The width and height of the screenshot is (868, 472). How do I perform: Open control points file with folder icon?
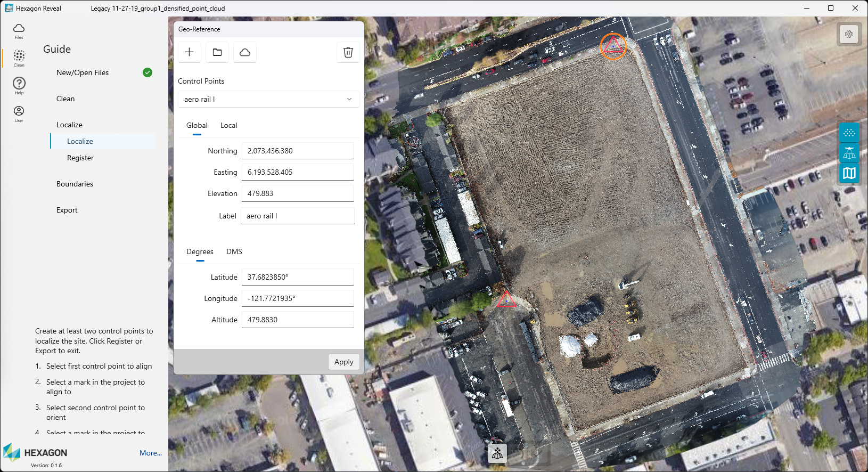click(x=217, y=52)
